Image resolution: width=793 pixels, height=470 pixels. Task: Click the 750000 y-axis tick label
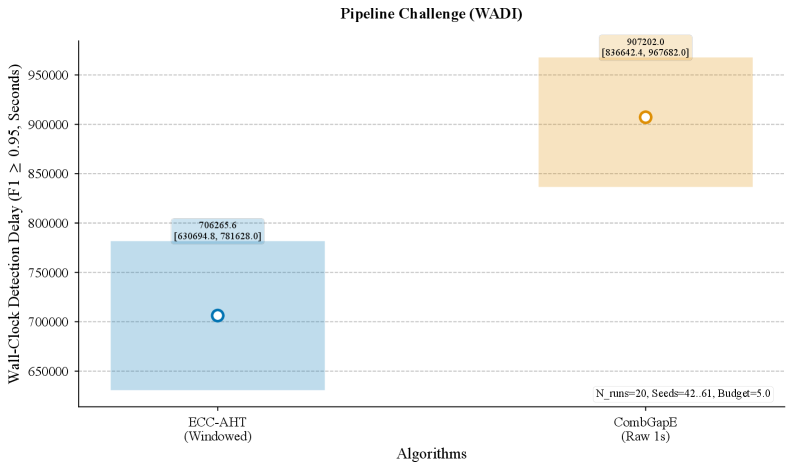click(x=46, y=273)
